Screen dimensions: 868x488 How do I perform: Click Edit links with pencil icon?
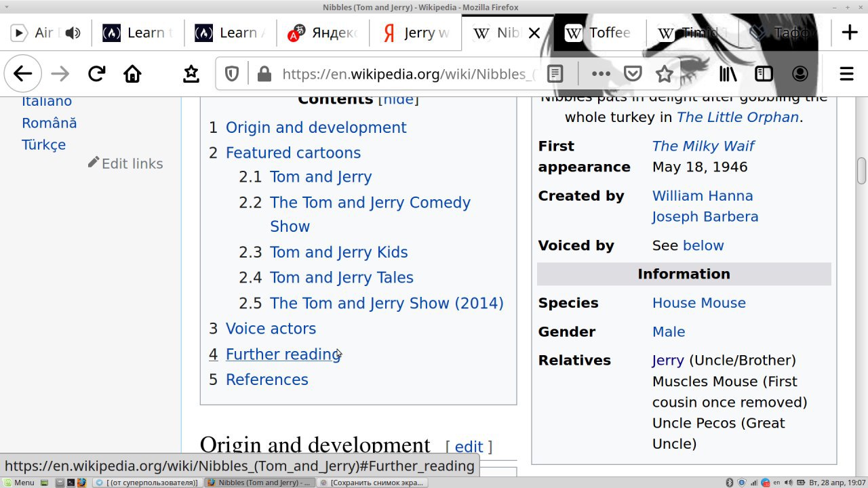point(125,163)
